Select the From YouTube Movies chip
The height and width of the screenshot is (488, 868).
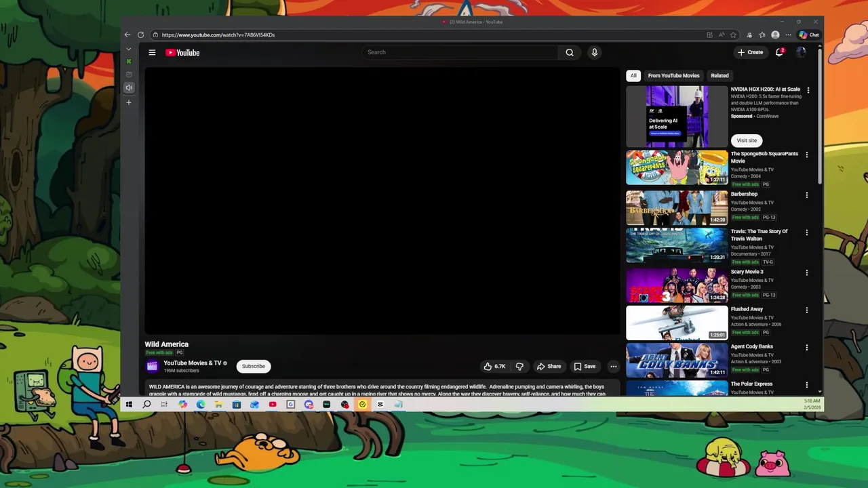point(673,75)
